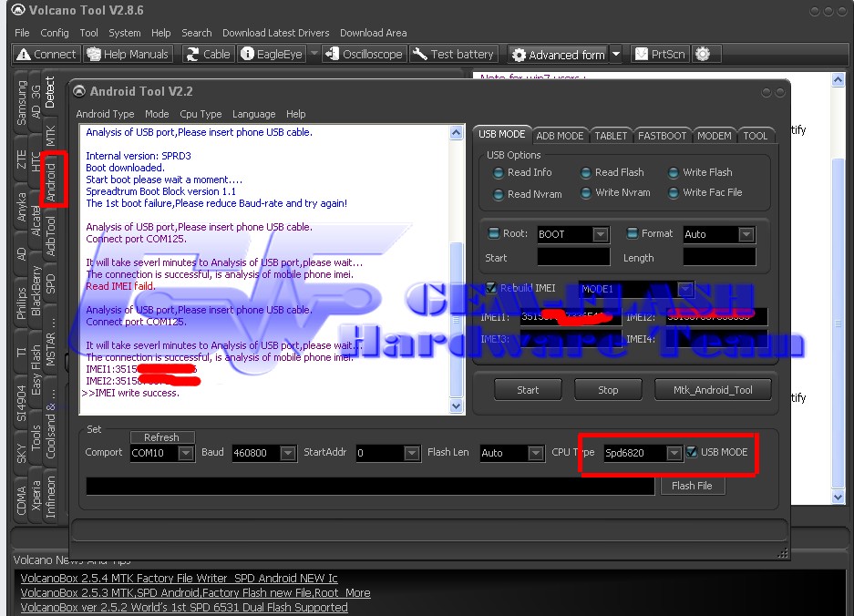Toggle the Format checkbox

click(x=633, y=233)
